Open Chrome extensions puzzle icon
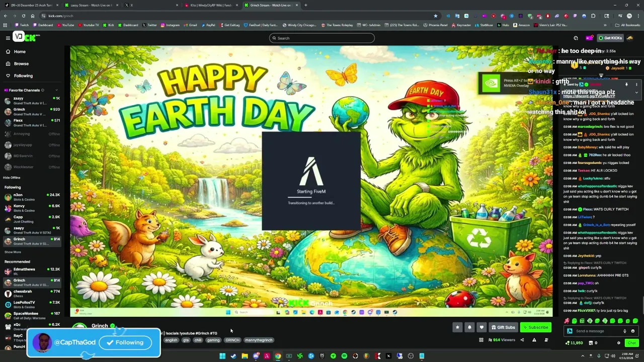Screen dimensions: 644x362 click(x=593, y=16)
